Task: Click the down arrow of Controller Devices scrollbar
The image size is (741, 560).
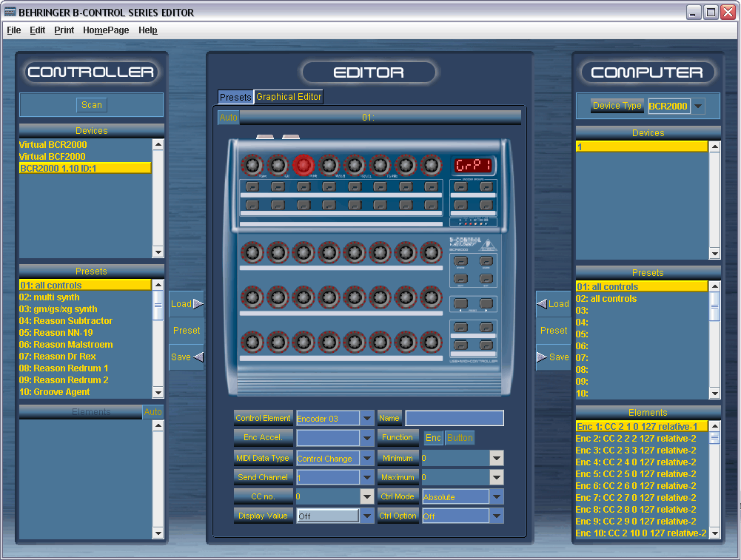Action: pyautogui.click(x=158, y=252)
